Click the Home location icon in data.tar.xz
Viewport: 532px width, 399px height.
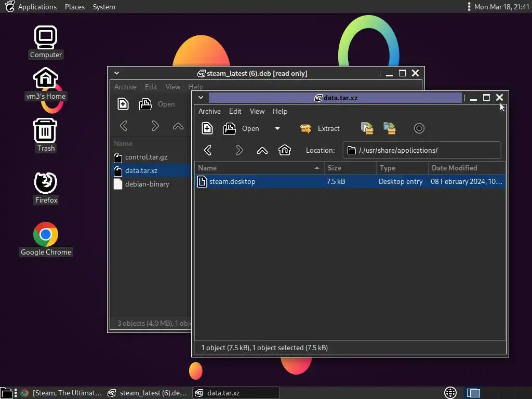pos(284,150)
